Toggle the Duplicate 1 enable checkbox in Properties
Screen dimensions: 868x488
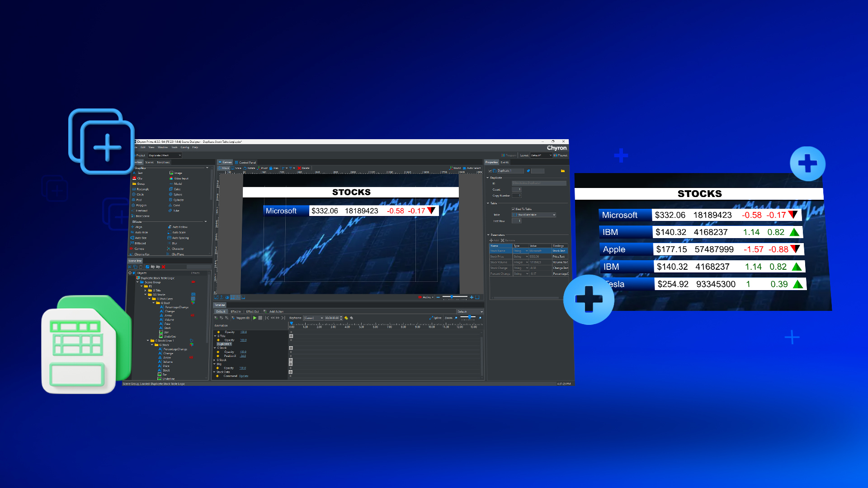tap(491, 171)
